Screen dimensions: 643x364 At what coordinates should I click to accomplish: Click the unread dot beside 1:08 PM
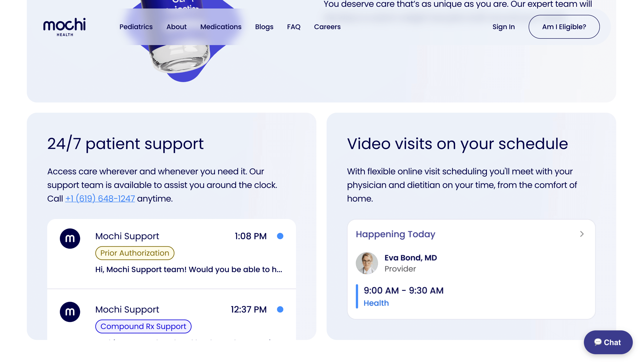point(280,236)
